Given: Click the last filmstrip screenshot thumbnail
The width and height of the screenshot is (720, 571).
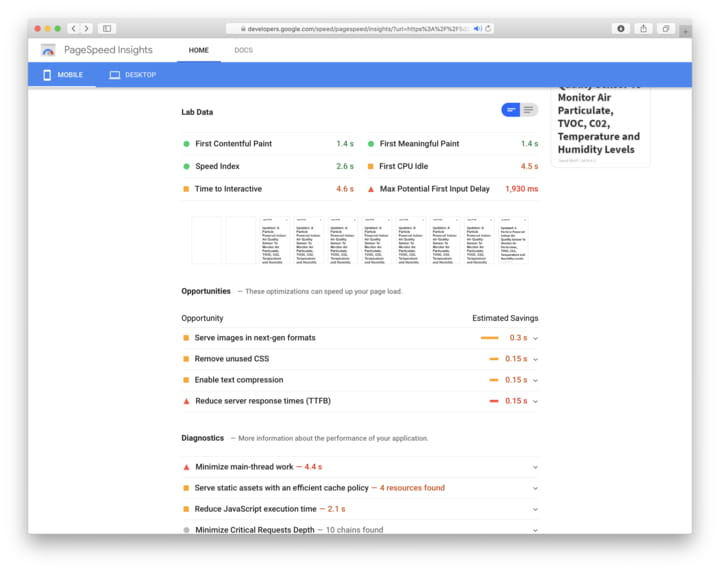Looking at the screenshot, I should pyautogui.click(x=514, y=240).
